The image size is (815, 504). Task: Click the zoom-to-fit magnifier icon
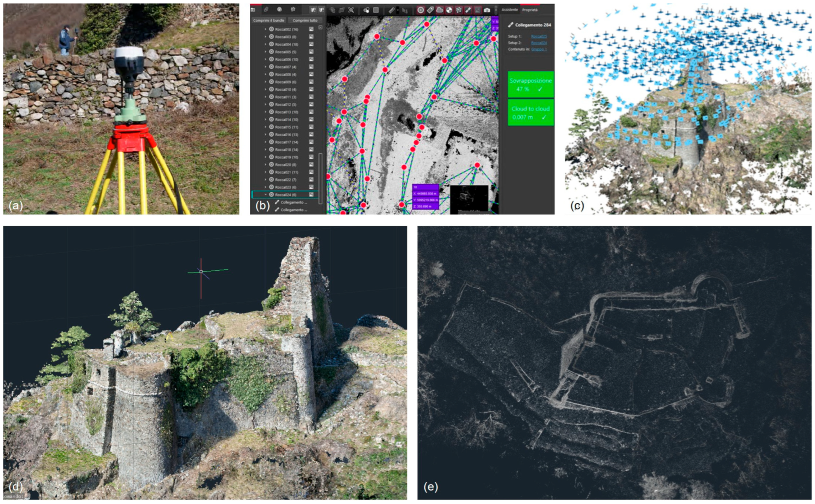(x=351, y=10)
